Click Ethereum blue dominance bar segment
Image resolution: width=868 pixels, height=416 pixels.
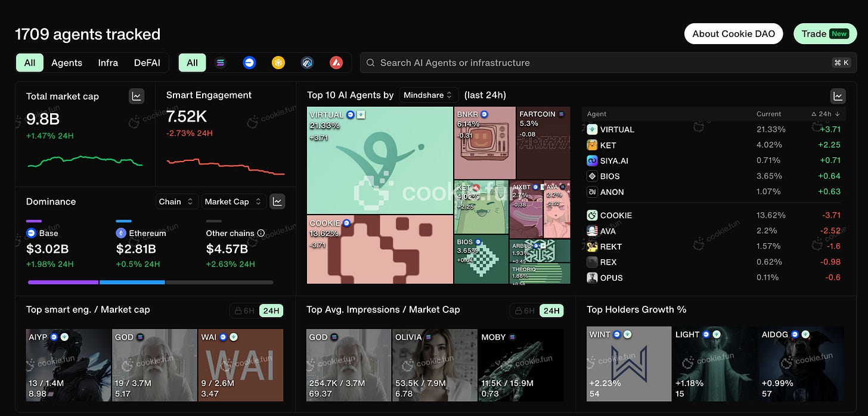[x=132, y=282]
